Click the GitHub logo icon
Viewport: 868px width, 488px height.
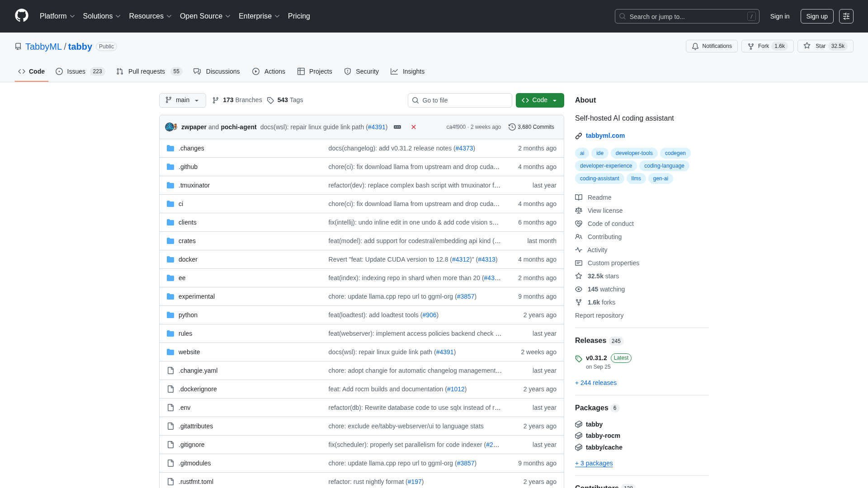point(21,16)
